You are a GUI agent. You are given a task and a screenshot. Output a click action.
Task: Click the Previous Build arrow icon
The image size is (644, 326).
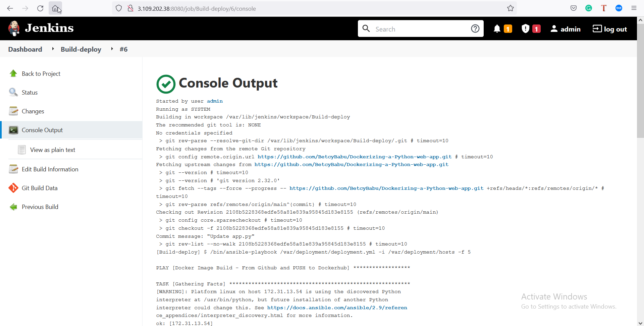coord(13,207)
